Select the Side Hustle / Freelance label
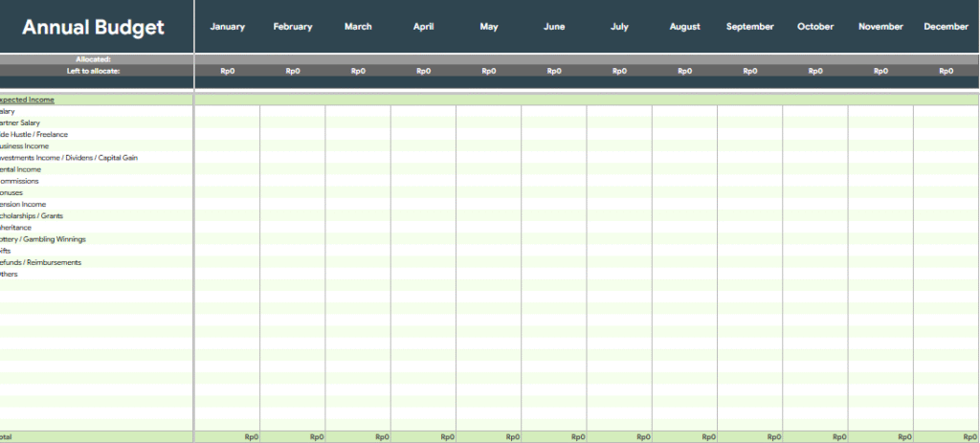This screenshot has width=980, height=443. pyautogui.click(x=34, y=135)
